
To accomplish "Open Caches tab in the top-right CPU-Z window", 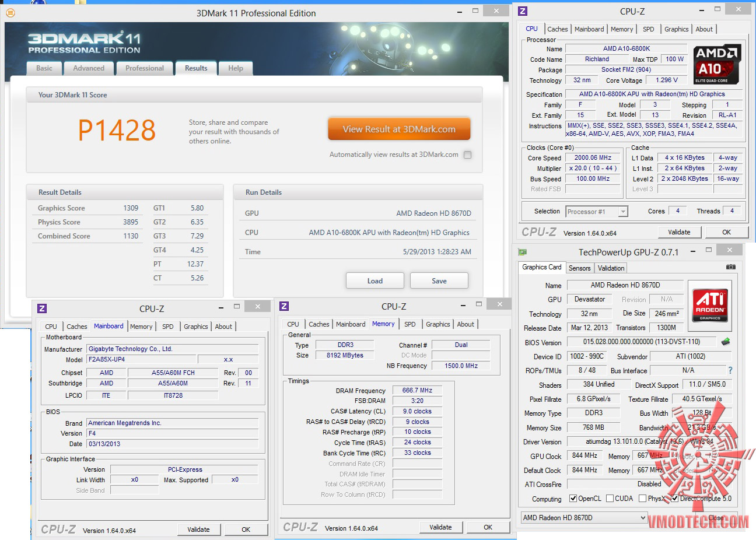I will click(x=557, y=29).
